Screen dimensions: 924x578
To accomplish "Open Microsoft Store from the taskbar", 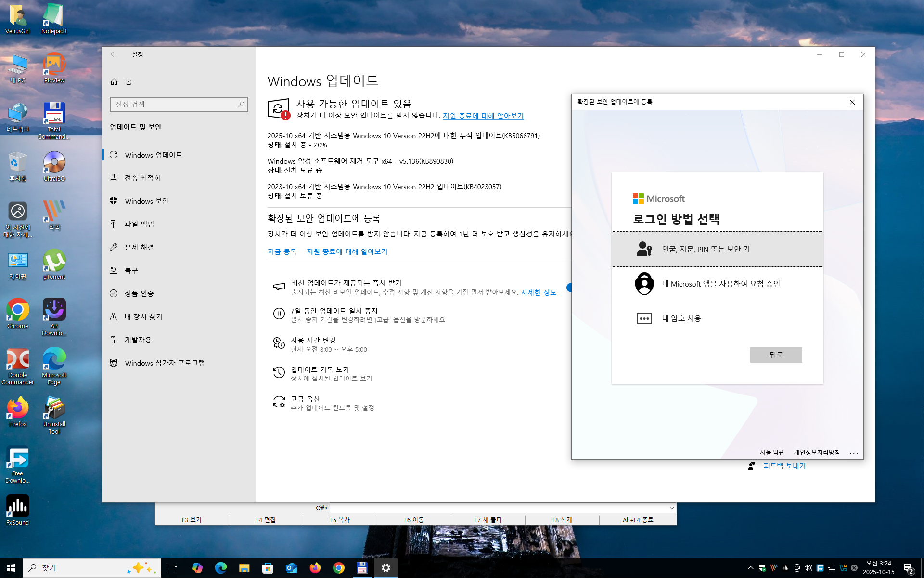I will pos(268,568).
